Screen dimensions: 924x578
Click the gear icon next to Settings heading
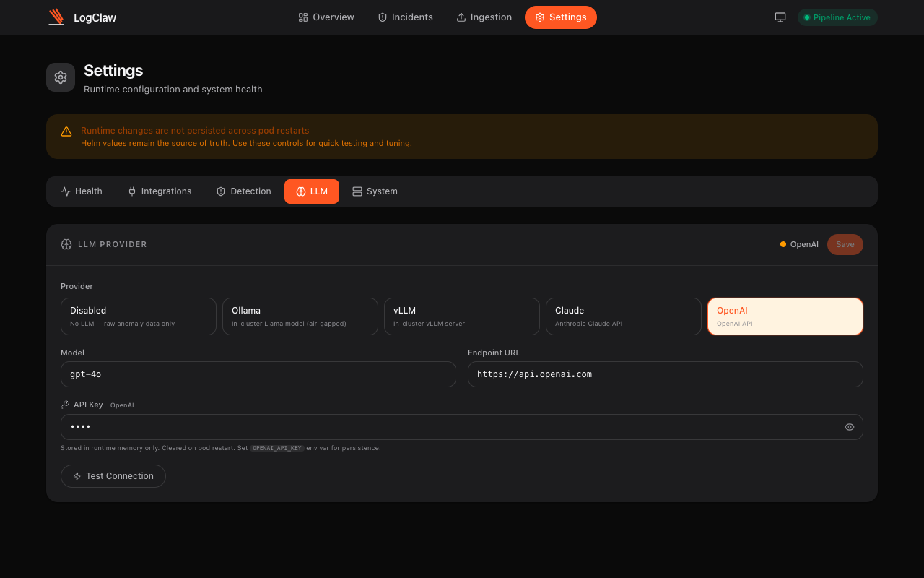61,77
